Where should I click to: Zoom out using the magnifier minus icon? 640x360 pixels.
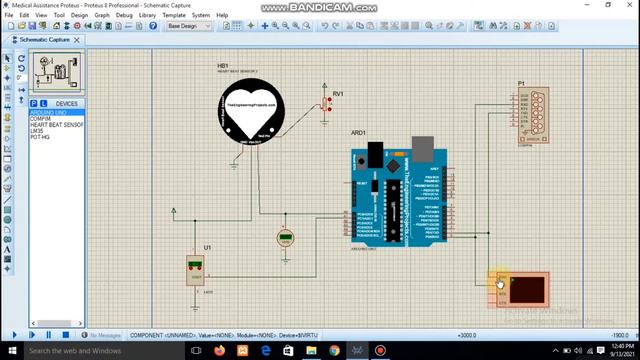point(286,26)
